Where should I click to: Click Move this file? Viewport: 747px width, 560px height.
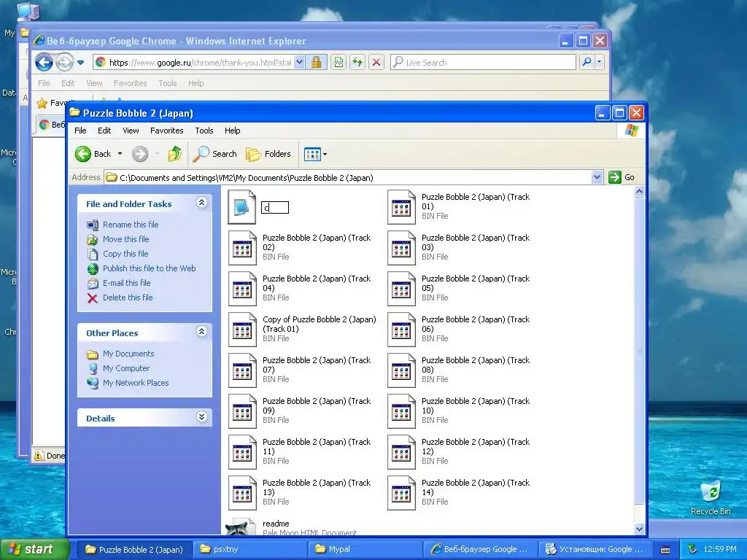(x=125, y=239)
